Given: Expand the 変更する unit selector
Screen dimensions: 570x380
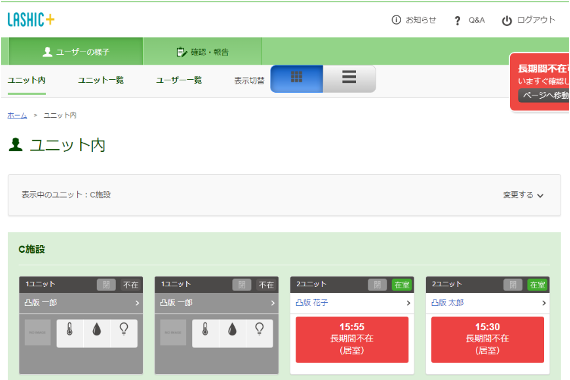Looking at the screenshot, I should (x=523, y=195).
